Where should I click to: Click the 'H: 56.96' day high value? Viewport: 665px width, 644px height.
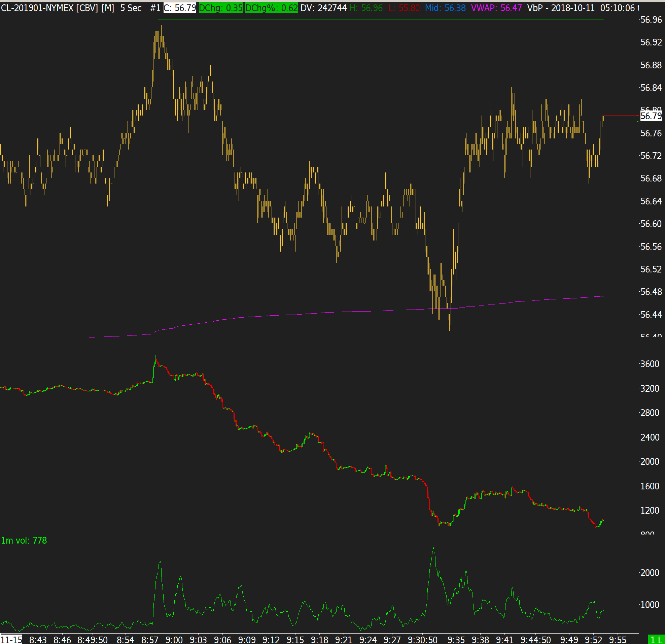tap(366, 8)
